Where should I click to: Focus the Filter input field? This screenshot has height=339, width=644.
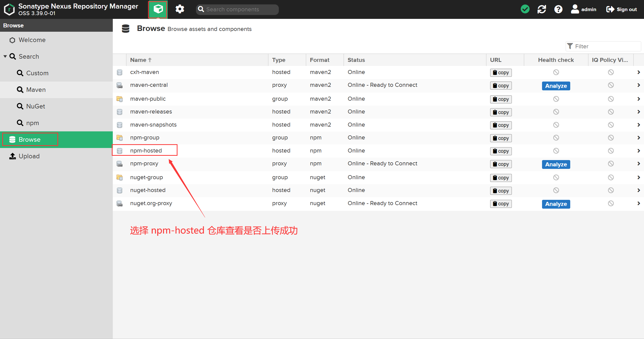(x=606, y=46)
